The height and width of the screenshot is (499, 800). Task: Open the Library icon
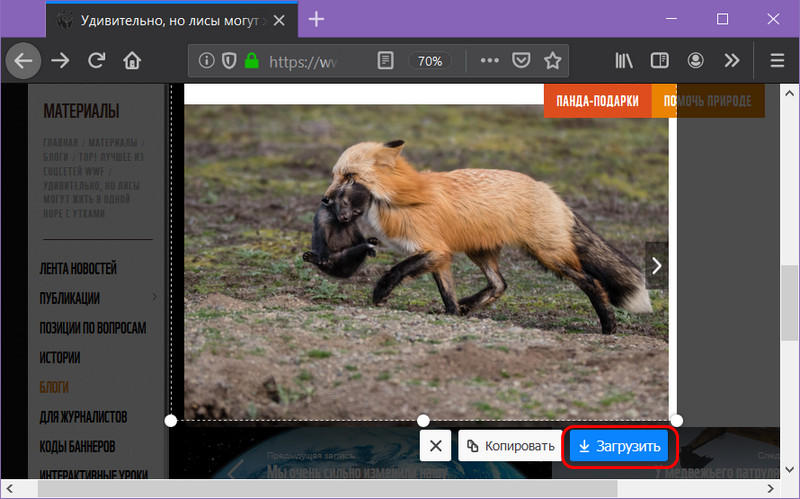(x=623, y=61)
